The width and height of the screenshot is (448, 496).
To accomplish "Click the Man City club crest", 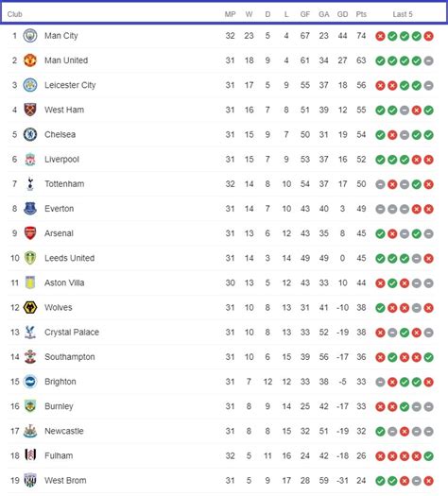I will (x=30, y=36).
